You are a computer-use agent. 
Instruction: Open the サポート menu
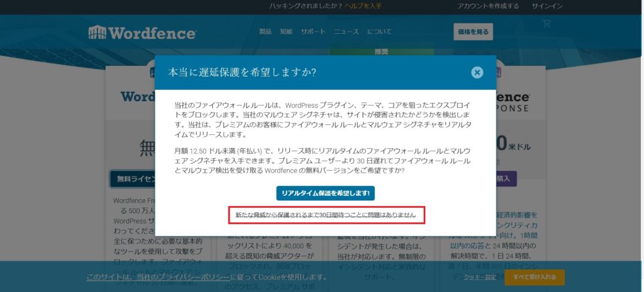pos(313,31)
